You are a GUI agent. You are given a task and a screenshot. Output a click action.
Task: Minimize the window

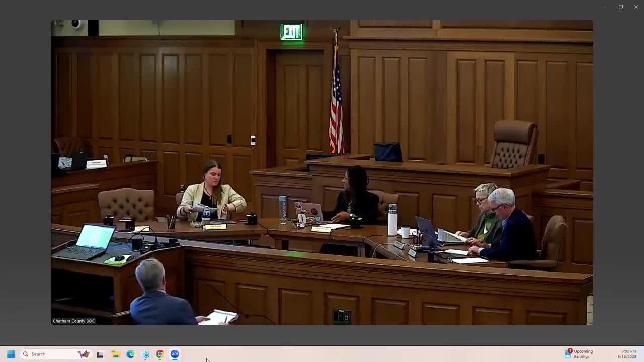[606, 7]
